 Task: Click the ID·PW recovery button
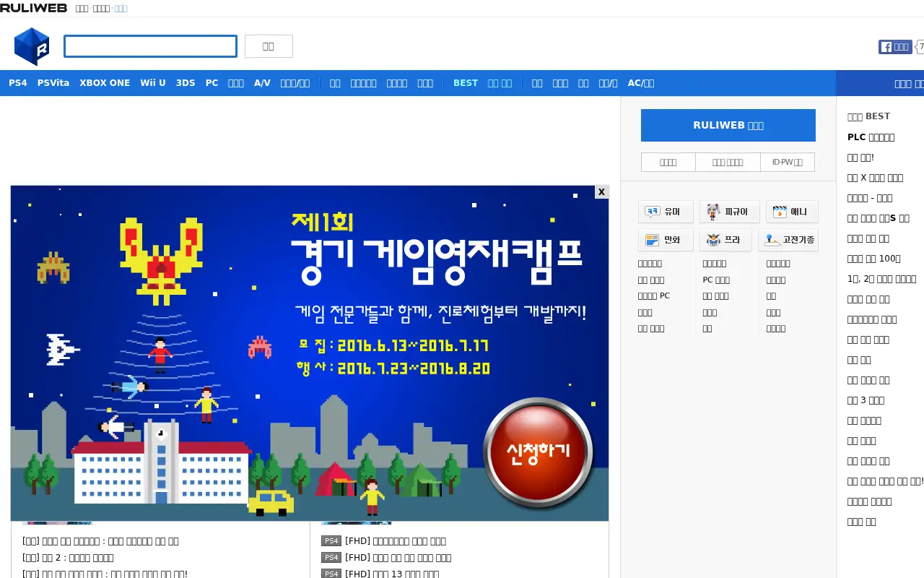pos(788,163)
